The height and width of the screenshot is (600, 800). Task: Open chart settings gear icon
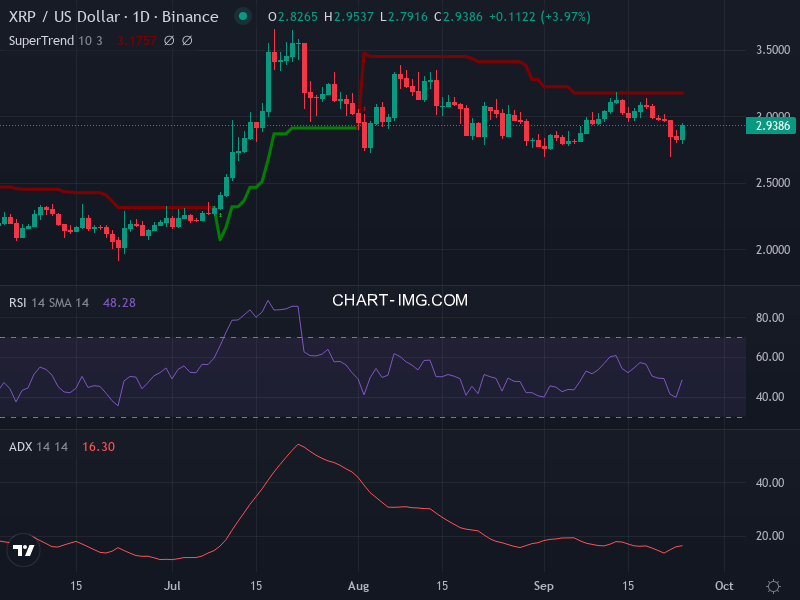pos(773,586)
